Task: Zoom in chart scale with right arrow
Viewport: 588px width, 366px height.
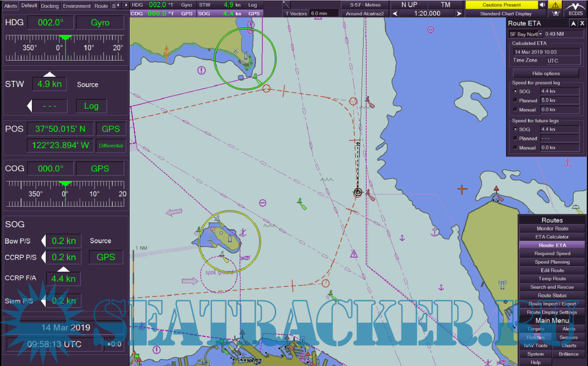Action: click(459, 14)
